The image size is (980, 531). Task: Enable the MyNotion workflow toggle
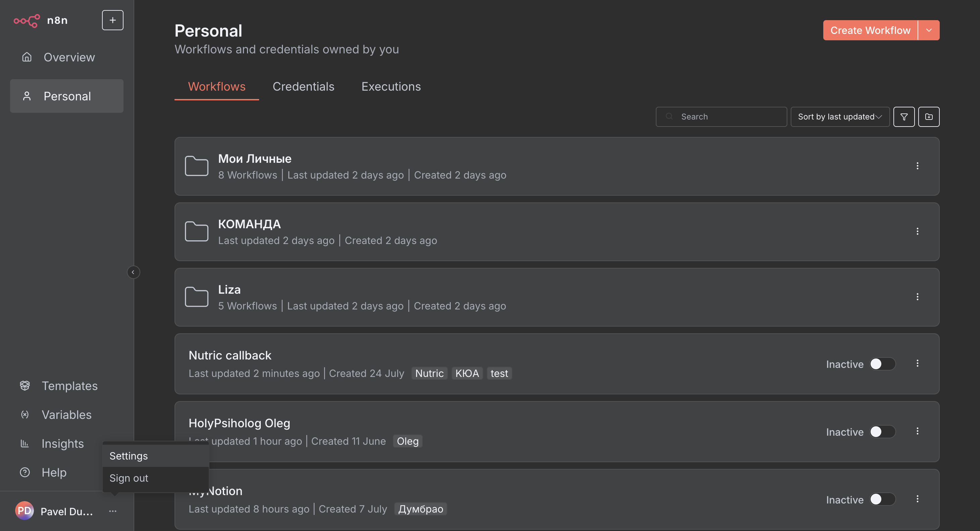coord(882,499)
